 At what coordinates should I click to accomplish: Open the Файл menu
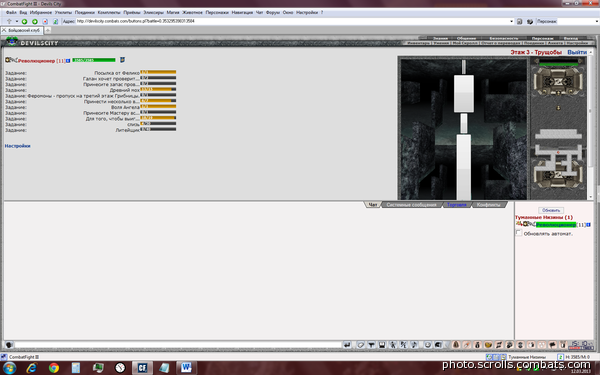[x=11, y=13]
